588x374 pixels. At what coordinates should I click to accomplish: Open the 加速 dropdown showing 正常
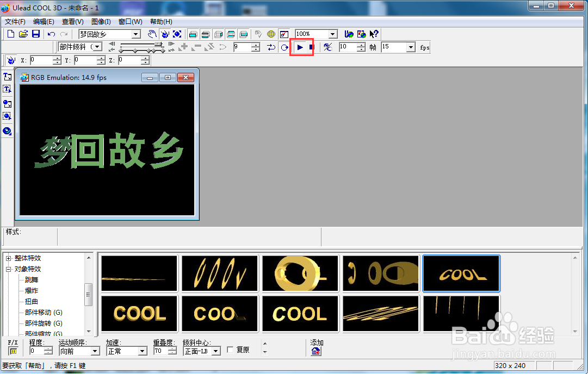click(x=142, y=351)
